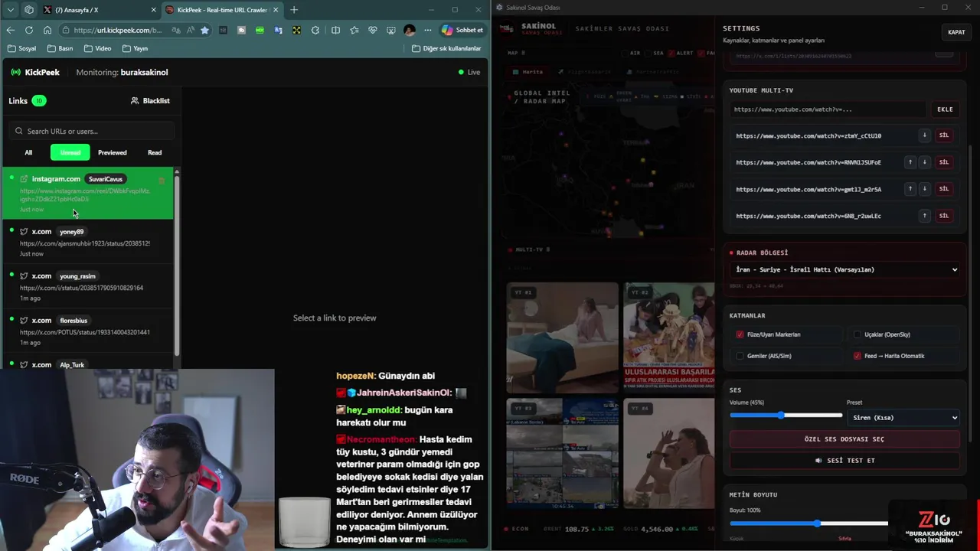
Task: Click SESİ TEST ET button
Action: click(x=844, y=461)
